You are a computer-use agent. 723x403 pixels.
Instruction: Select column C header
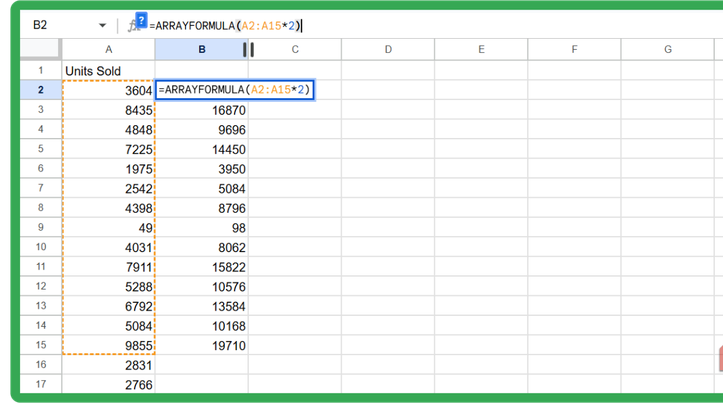(295, 49)
